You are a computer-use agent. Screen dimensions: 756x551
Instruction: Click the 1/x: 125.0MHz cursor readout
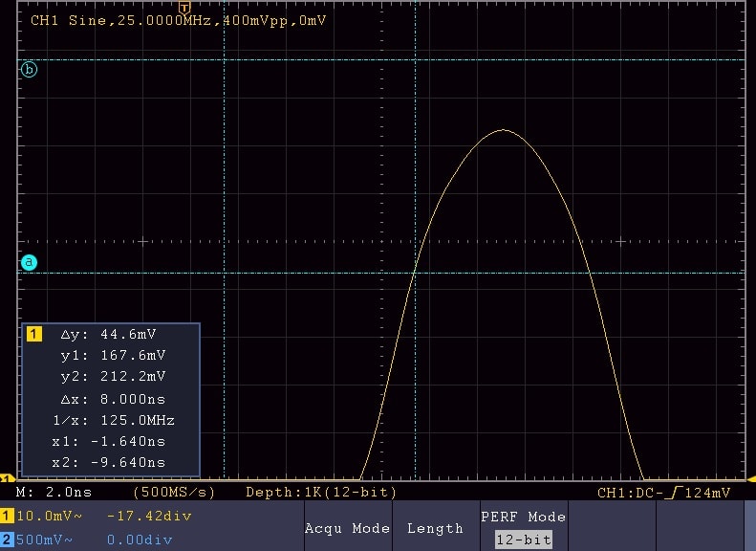point(114,420)
